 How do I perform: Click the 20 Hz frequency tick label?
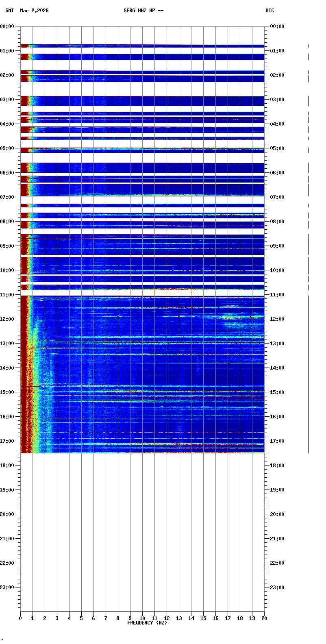point(264,618)
